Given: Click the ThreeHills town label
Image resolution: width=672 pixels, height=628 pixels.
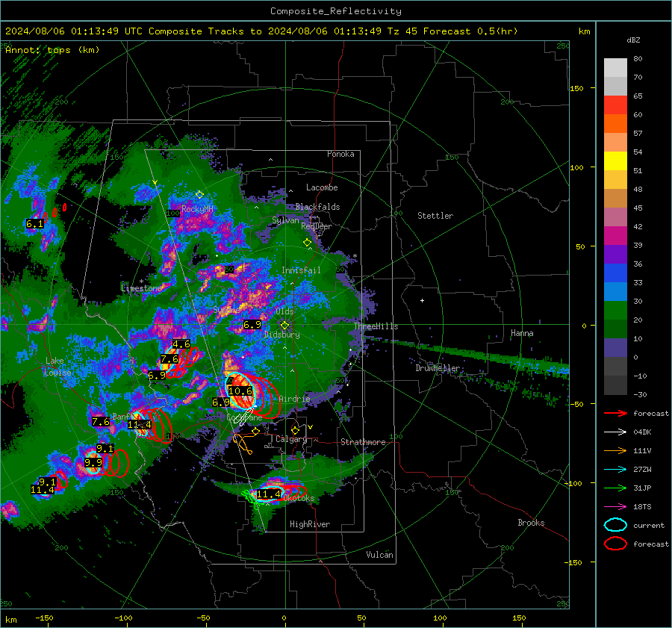Looking at the screenshot, I should pyautogui.click(x=376, y=326).
